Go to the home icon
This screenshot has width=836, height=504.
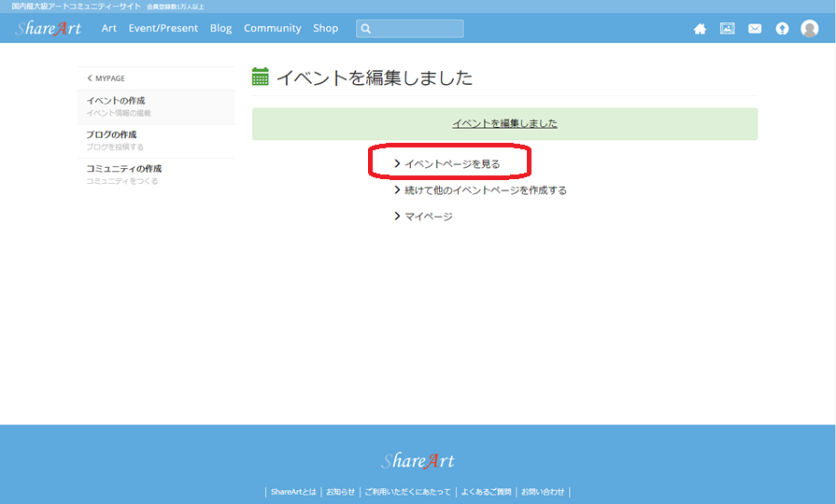pyautogui.click(x=700, y=29)
